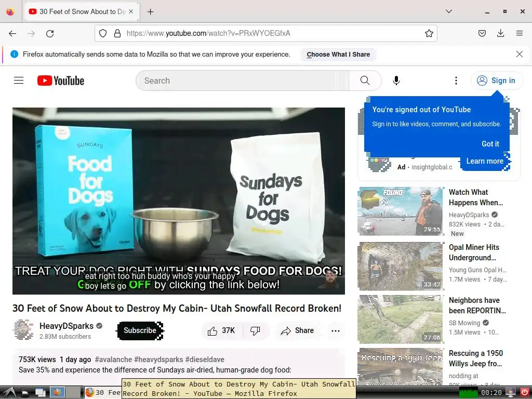
Task: Open Opal Miner Hits Underground title
Action: [474, 252]
